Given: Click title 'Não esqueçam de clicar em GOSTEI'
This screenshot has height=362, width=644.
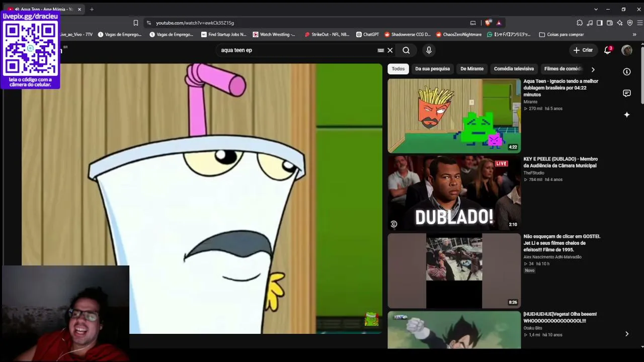Looking at the screenshot, I should [x=562, y=243].
